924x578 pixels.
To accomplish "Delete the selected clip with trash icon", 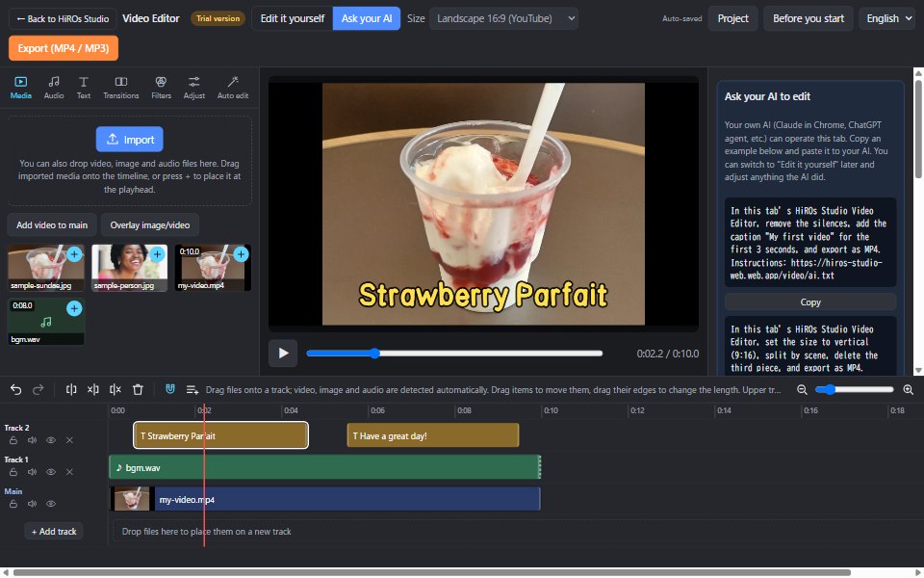I will point(138,390).
